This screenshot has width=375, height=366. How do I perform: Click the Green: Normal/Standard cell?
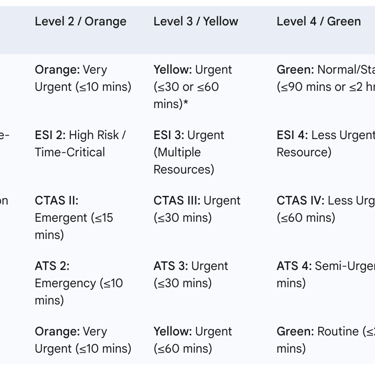click(x=326, y=78)
